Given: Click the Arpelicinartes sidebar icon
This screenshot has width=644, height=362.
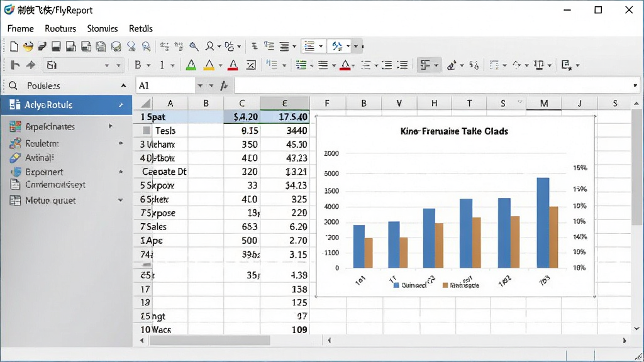Looking at the screenshot, I should click(x=15, y=126).
